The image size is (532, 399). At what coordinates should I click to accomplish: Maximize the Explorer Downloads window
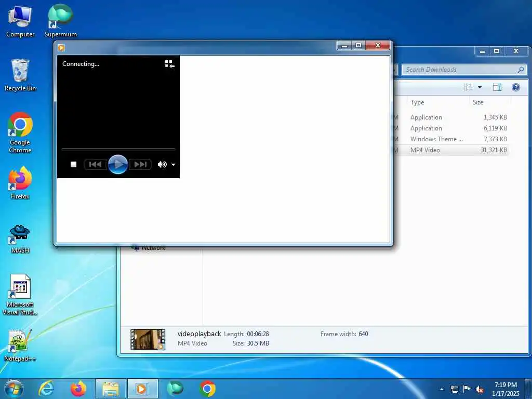(x=497, y=51)
